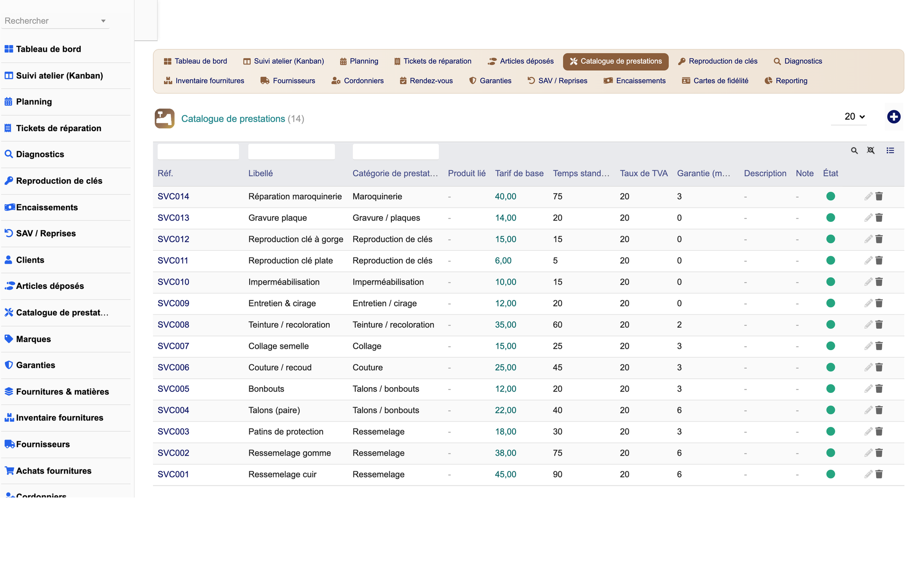Open Suivi atelier (Kanban) tab in top bar

(283, 61)
